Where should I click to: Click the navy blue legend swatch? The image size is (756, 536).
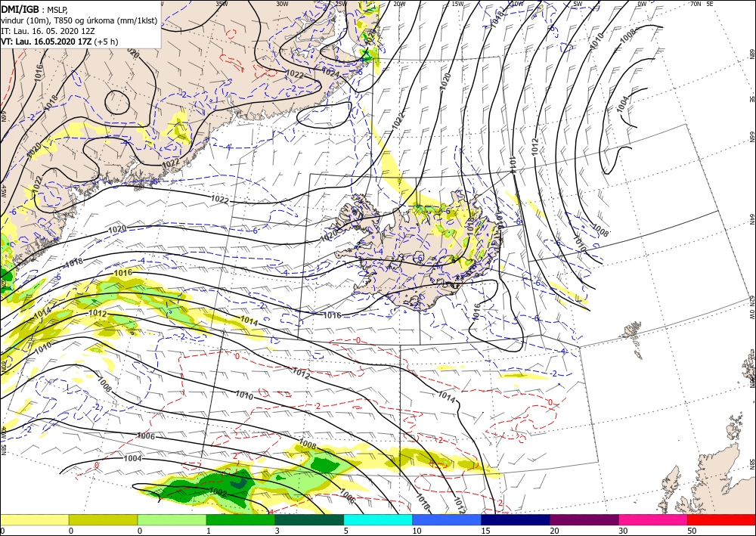(516, 519)
